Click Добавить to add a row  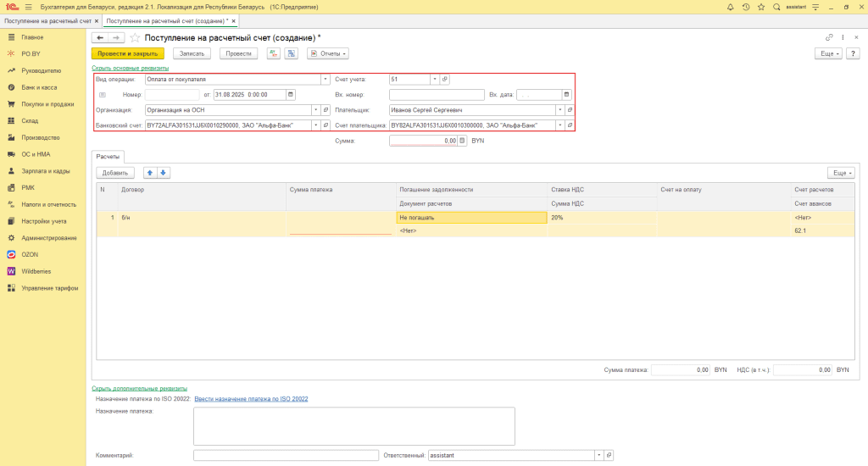tap(115, 173)
